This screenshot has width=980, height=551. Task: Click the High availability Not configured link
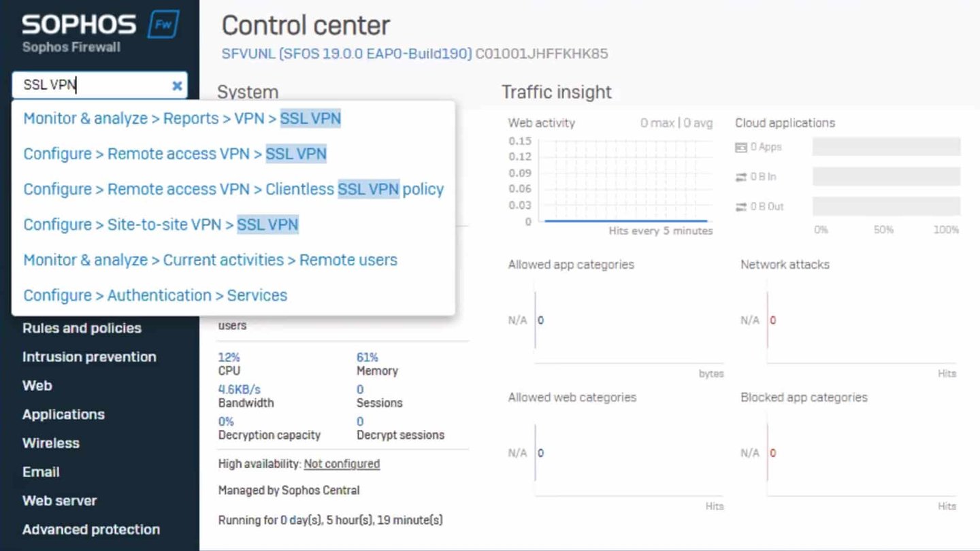342,464
